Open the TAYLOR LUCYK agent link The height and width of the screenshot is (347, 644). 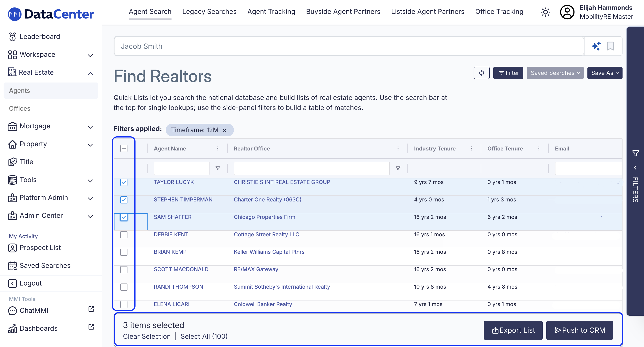[174, 182]
